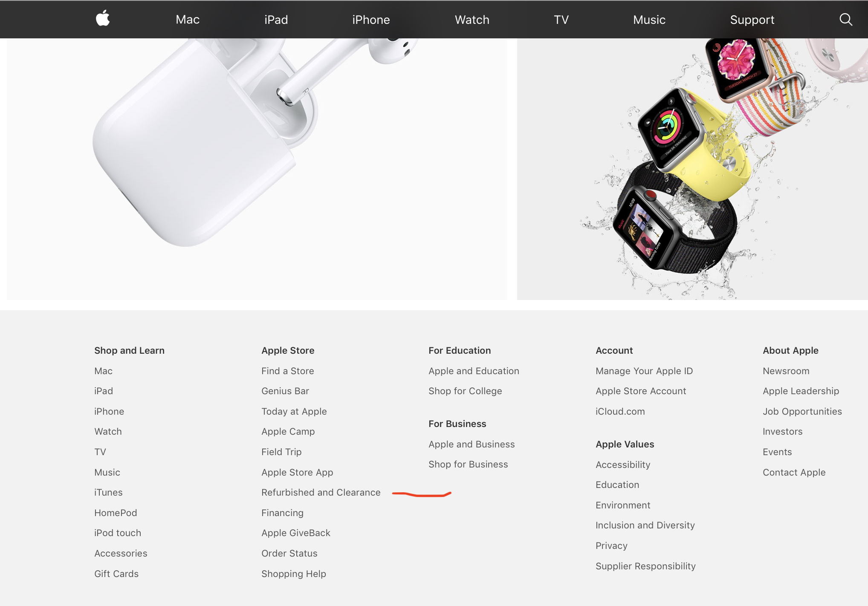This screenshot has height=606, width=868.
Task: Click Gift Cards in Shop and Learn
Action: [116, 574]
